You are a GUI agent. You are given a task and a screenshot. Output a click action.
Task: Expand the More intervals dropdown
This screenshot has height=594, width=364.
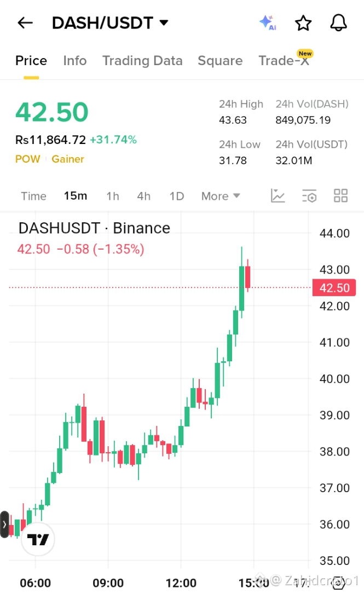pos(221,196)
